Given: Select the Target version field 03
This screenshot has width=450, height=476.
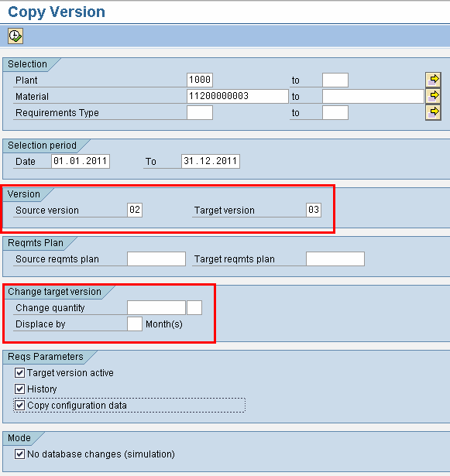Looking at the screenshot, I should 314,210.
